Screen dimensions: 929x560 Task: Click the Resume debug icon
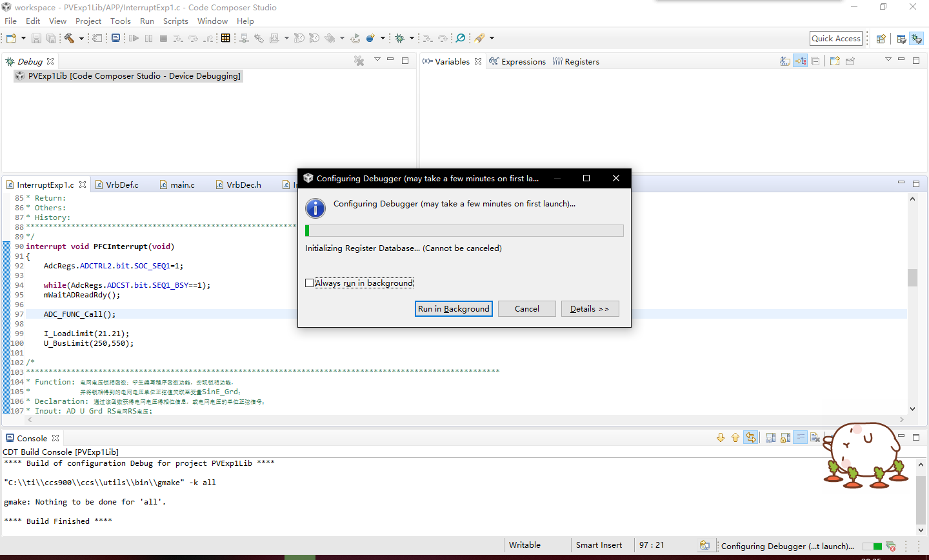pyautogui.click(x=134, y=38)
